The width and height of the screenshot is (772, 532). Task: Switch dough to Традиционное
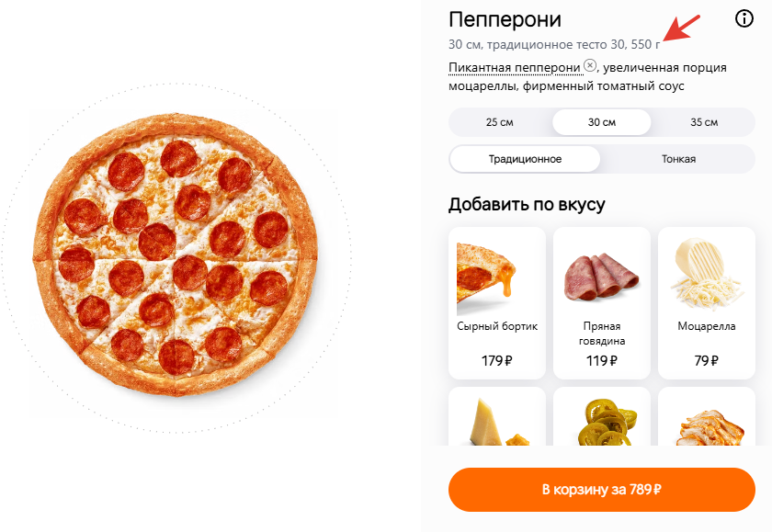525,159
